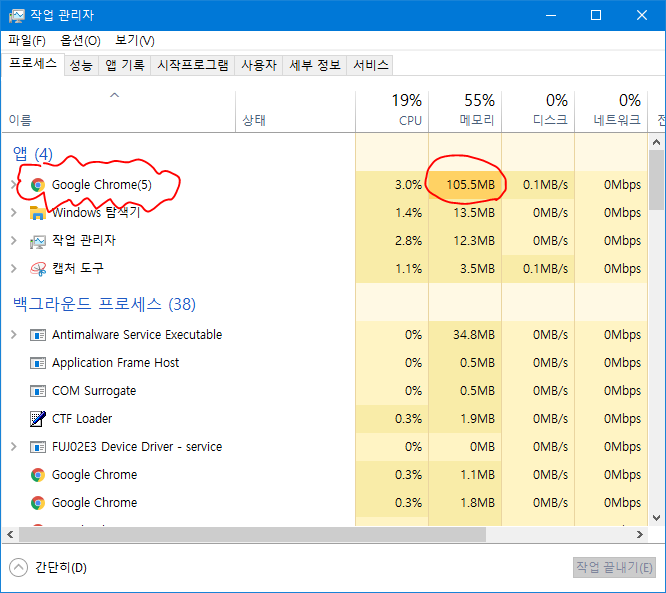666x593 pixels.
Task: Click Chrome icon in 1.1MB row
Action: (38, 475)
